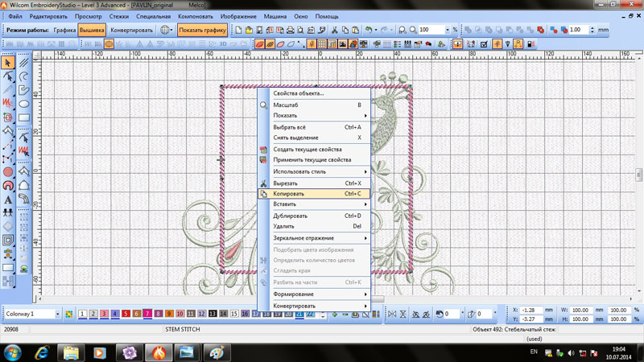Select the Lettering 'A' tool

click(x=8, y=200)
